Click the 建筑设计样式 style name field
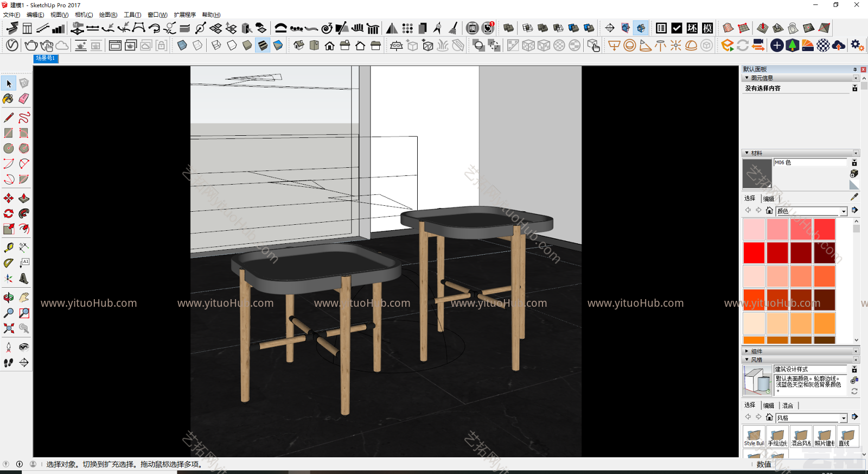Screen dimensions: 868x474 click(810, 369)
